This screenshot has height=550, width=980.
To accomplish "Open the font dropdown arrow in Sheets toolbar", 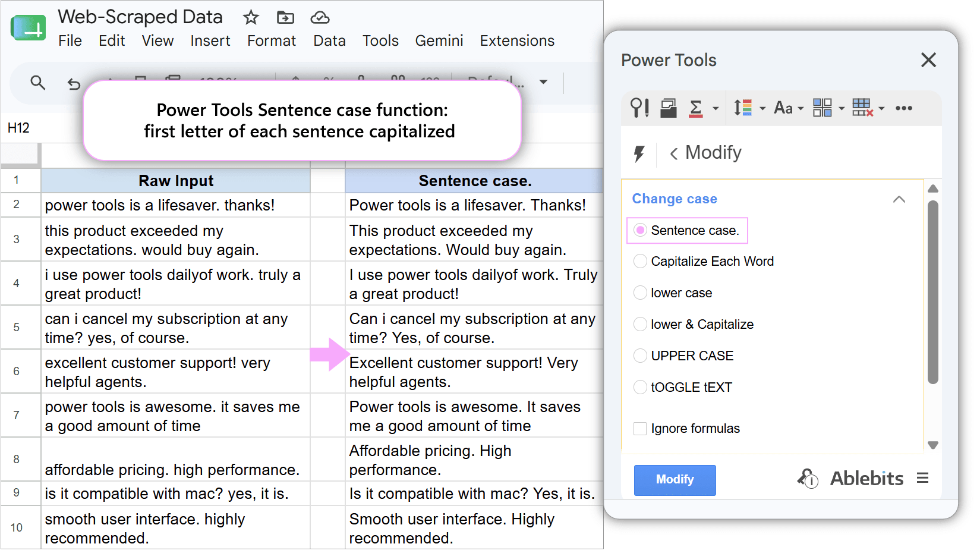I will tap(543, 82).
